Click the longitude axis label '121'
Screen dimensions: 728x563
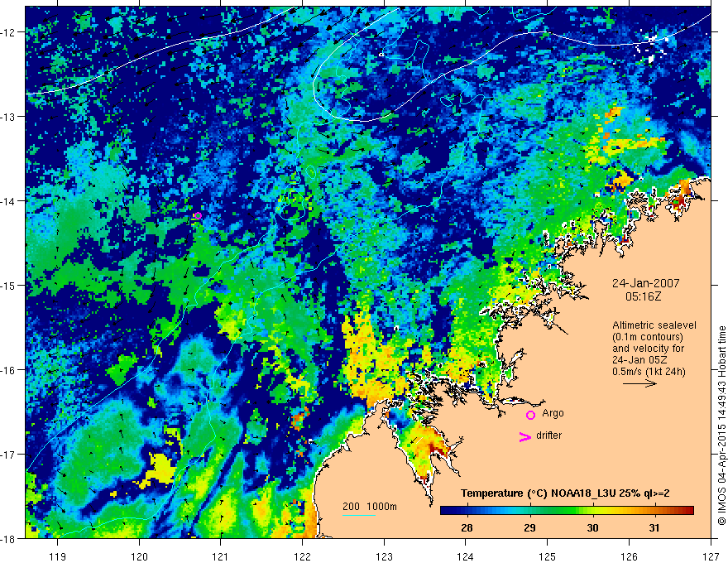coord(221,556)
